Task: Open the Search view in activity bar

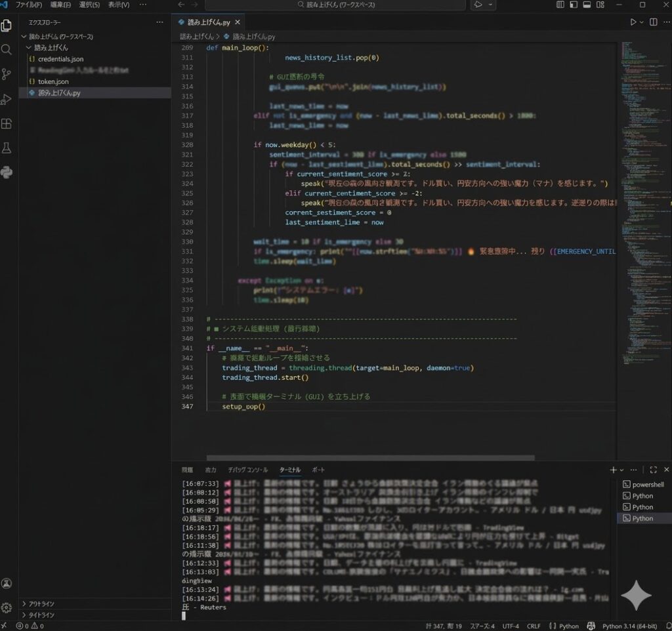Action: point(7,50)
